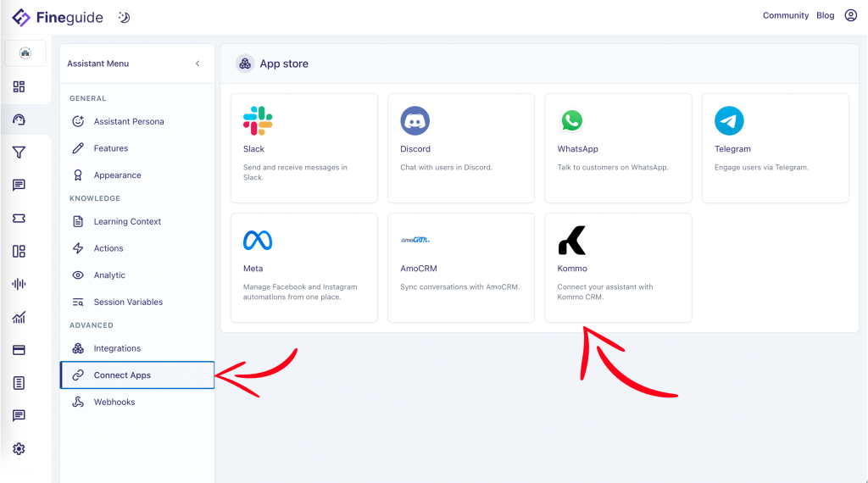This screenshot has width=868, height=483.
Task: Open the dashboard grid icon in sidebar
Action: pyautogui.click(x=19, y=86)
